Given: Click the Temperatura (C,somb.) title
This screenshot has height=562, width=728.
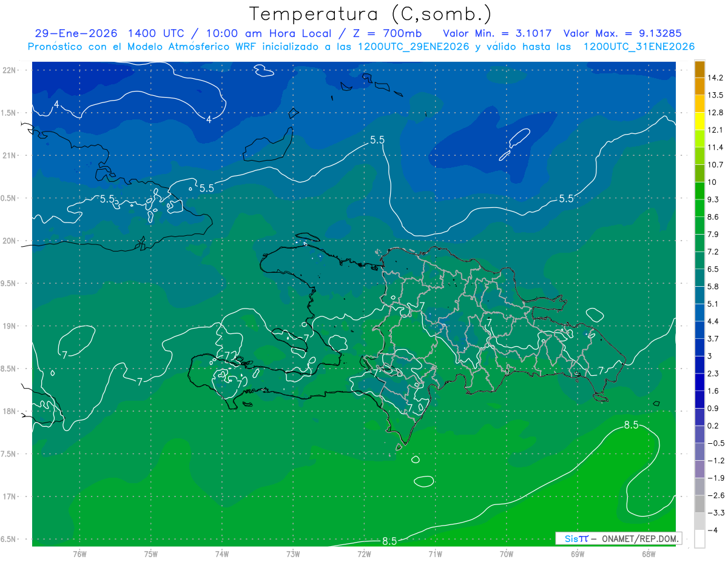Looking at the screenshot, I should point(370,13).
